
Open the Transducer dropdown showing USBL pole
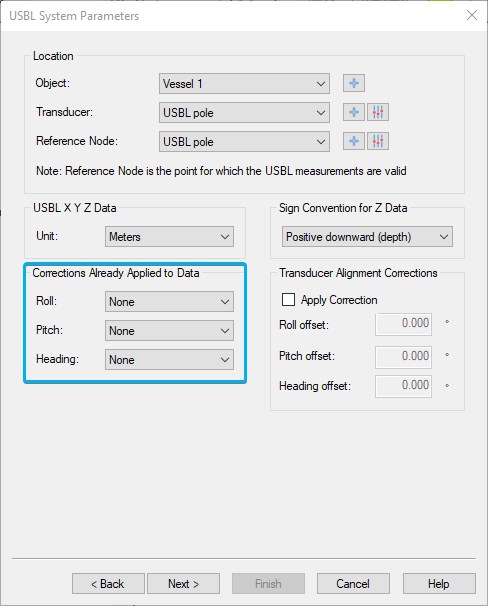244,112
